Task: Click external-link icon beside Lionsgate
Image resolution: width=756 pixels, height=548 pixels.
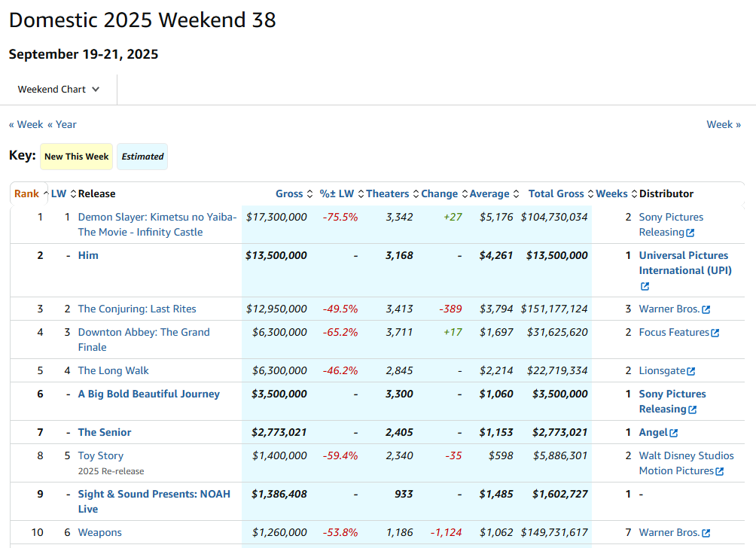Action: [x=691, y=371]
